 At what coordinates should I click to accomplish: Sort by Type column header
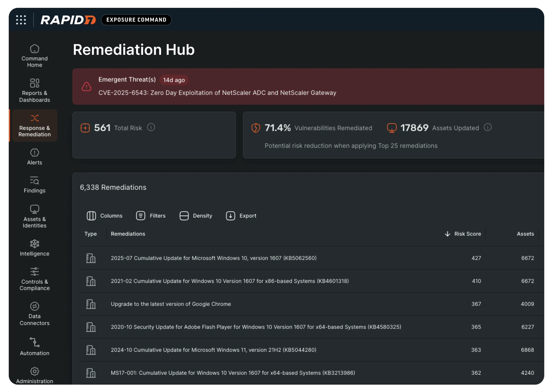(x=91, y=234)
